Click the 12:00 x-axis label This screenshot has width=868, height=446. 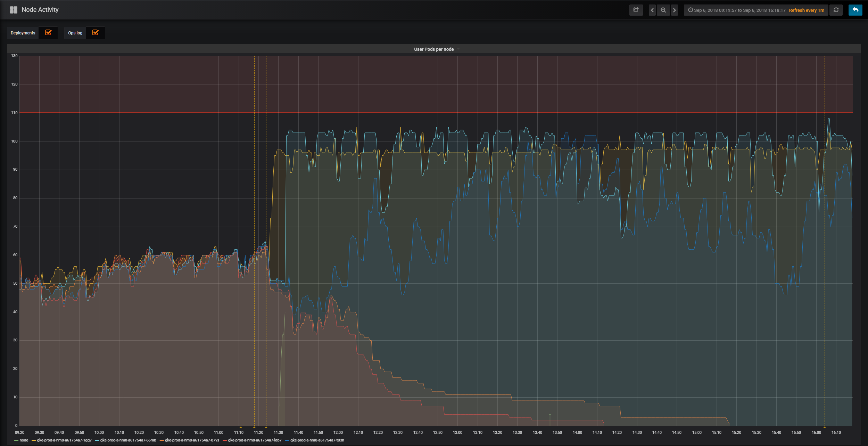[x=338, y=432]
